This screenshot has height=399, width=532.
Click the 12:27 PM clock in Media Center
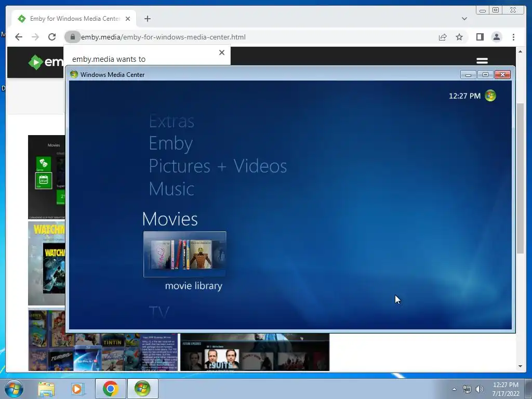pos(464,96)
